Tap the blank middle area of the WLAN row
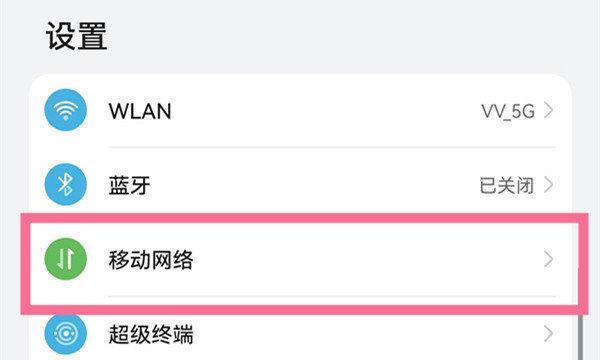Viewport: 600px width, 360px height. pyautogui.click(x=325, y=111)
